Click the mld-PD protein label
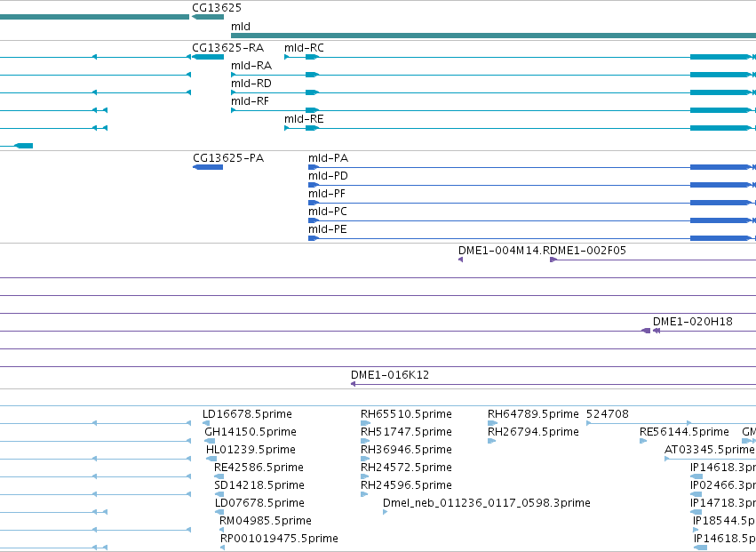Viewport: 756px width, 552px height. click(328, 176)
